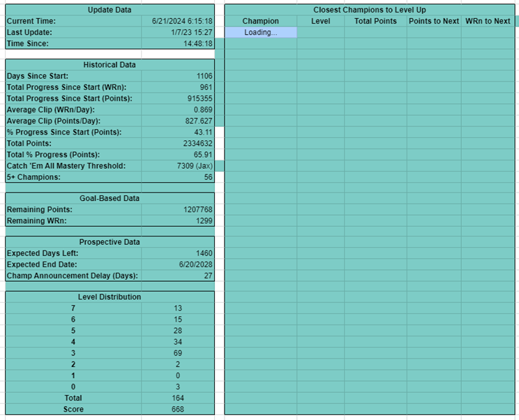Select the 'Days Since Start:' label cell
The height and width of the screenshot is (420, 519).
coord(73,76)
